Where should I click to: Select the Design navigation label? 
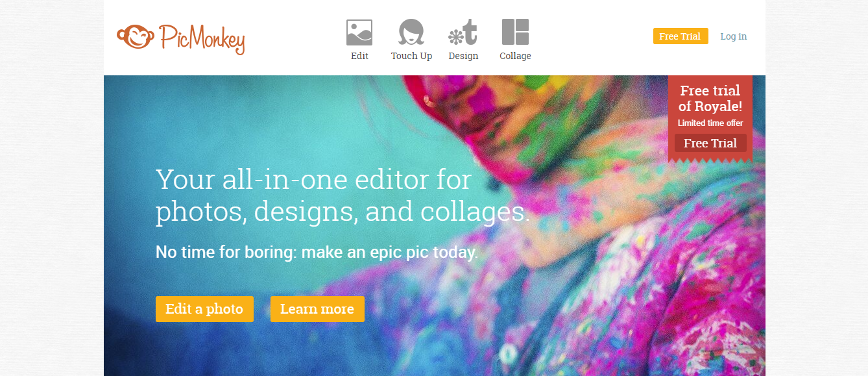[x=463, y=56]
